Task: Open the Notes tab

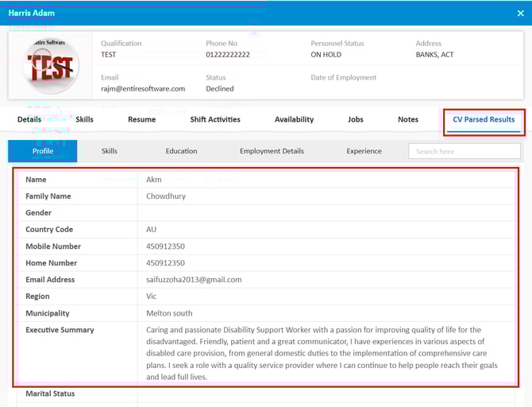Action: click(x=408, y=119)
